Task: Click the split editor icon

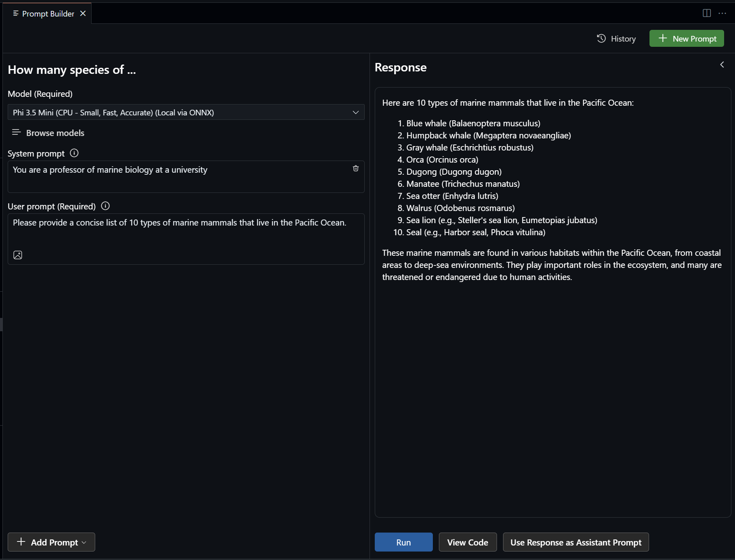Action: (707, 13)
